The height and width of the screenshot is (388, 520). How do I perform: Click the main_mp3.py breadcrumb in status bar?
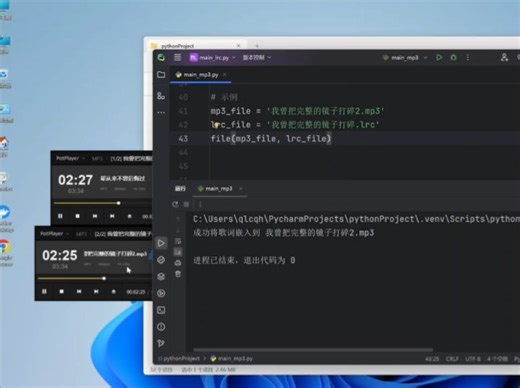(x=232, y=359)
